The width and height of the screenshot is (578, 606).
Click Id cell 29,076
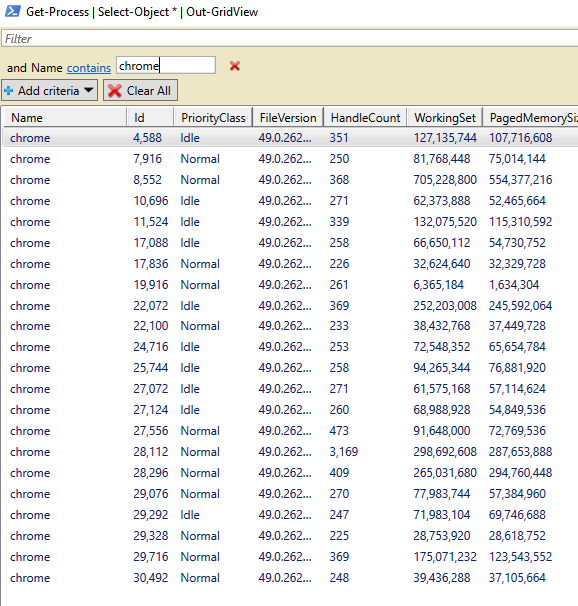[x=151, y=494]
